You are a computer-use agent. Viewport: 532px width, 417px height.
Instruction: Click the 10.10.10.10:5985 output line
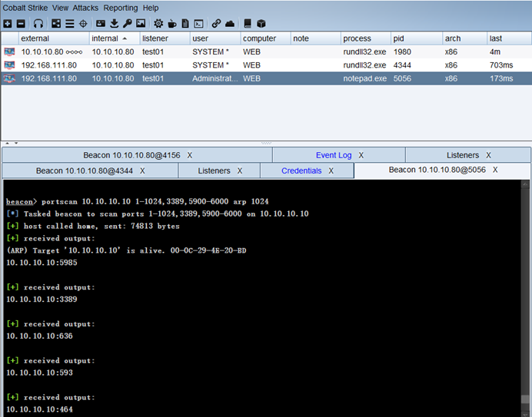pyautogui.click(x=42, y=263)
